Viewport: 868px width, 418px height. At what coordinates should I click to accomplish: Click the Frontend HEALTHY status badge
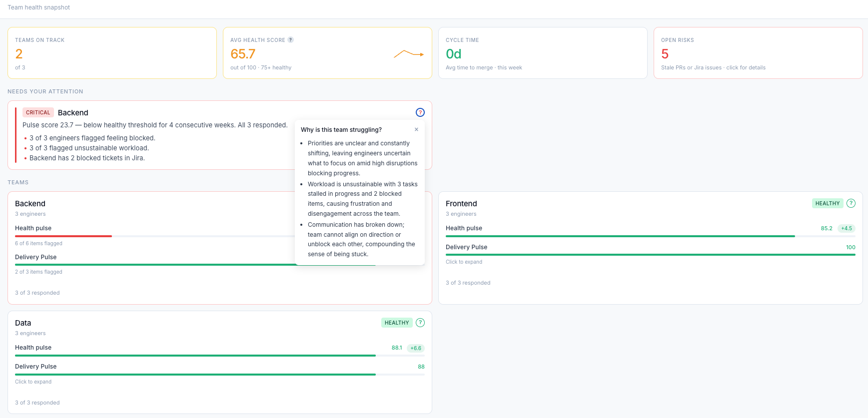(828, 203)
